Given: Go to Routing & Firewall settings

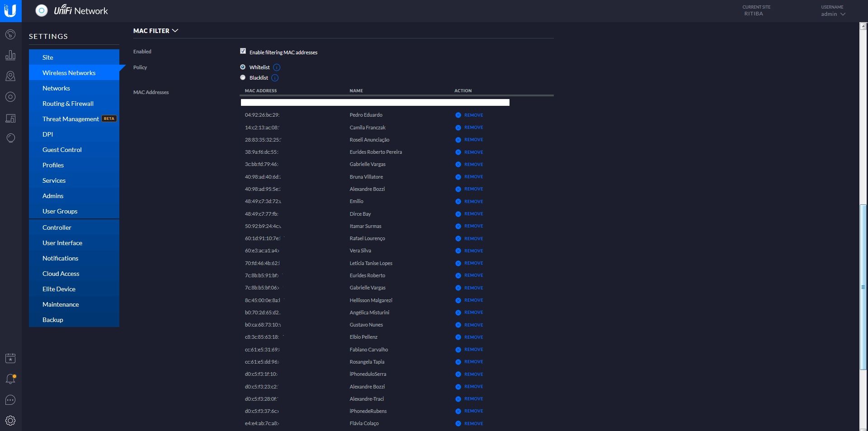Looking at the screenshot, I should coord(68,104).
